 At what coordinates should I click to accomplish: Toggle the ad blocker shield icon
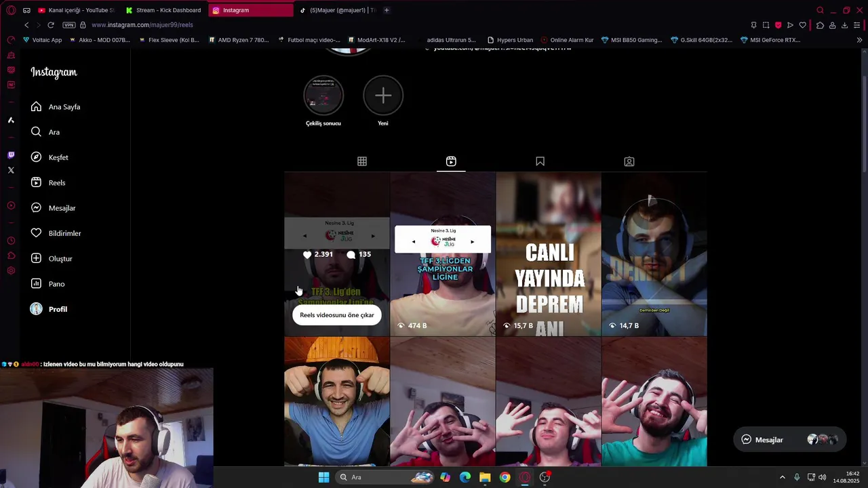pos(778,25)
